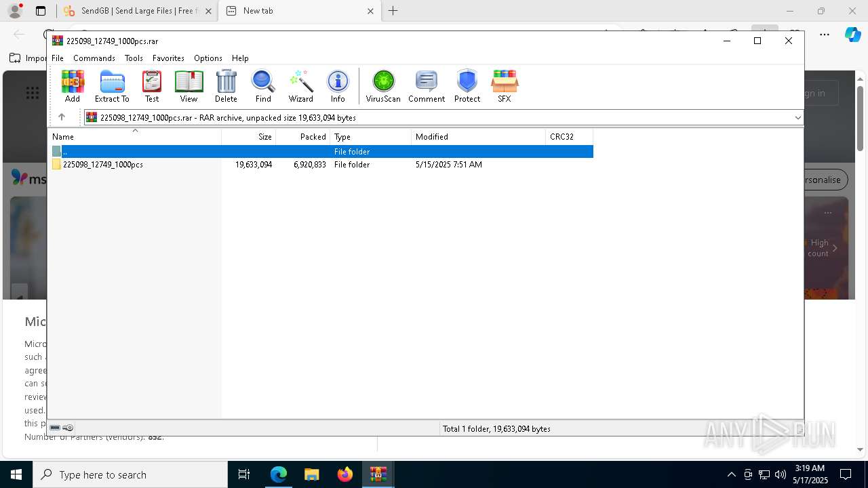Image resolution: width=868 pixels, height=488 pixels.
Task: Click the packed value 6,920,833
Action: point(310,165)
